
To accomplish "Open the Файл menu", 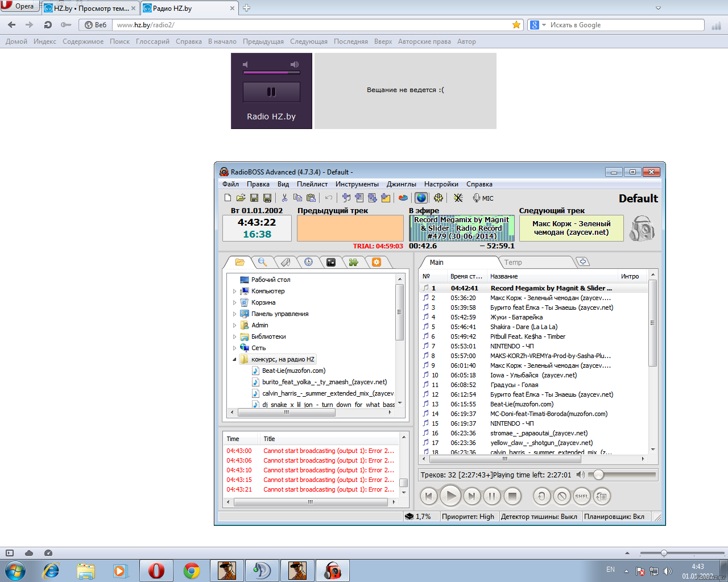I will click(x=230, y=184).
